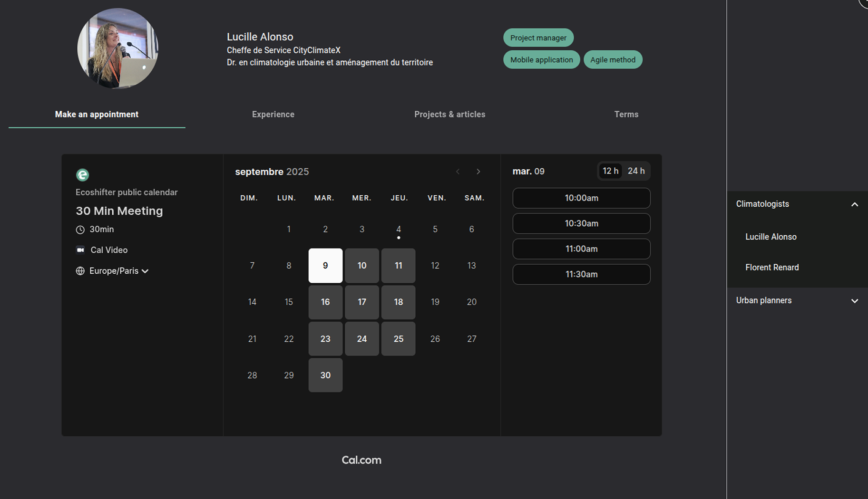The height and width of the screenshot is (499, 868).
Task: Click the Cal Video camera icon
Action: coord(80,250)
